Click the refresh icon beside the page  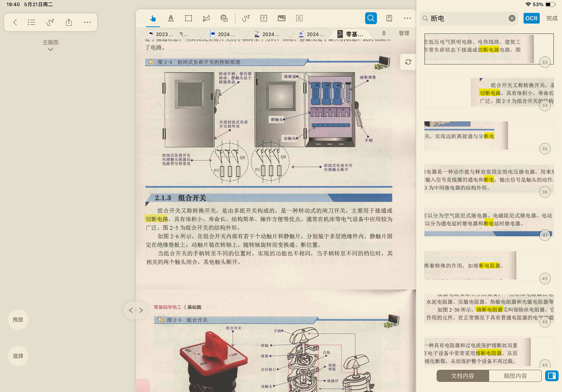(408, 62)
